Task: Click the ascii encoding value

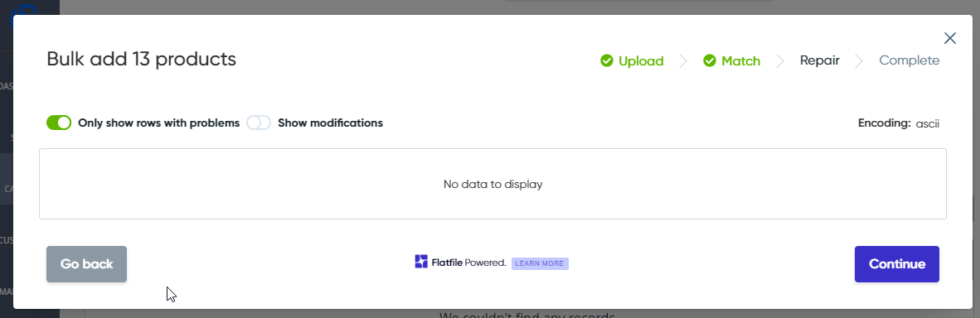Action: [x=928, y=123]
